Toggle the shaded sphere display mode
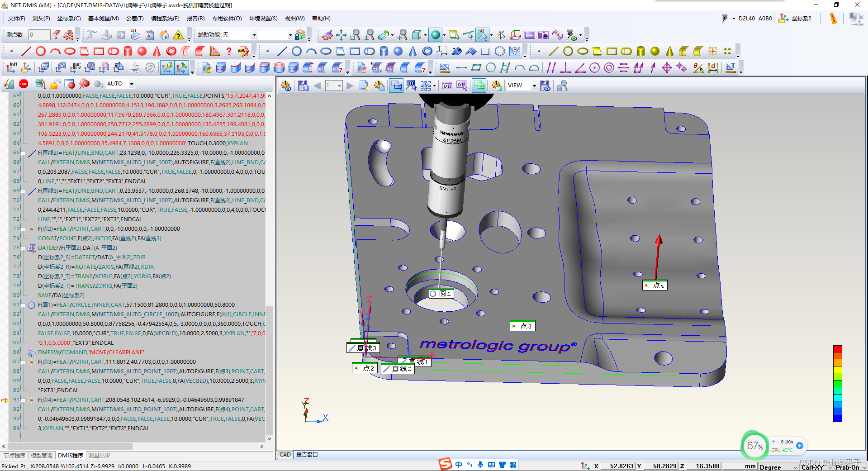This screenshot has width=868, height=471. 436,35
